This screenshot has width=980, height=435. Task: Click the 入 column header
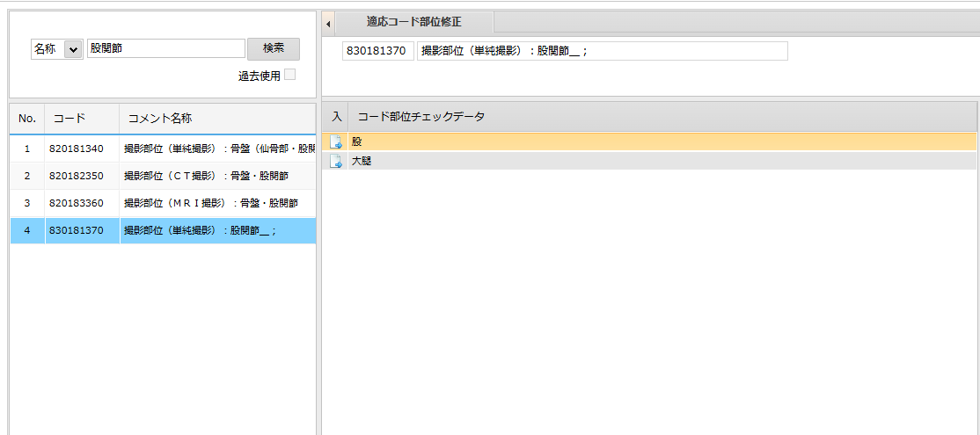point(336,116)
